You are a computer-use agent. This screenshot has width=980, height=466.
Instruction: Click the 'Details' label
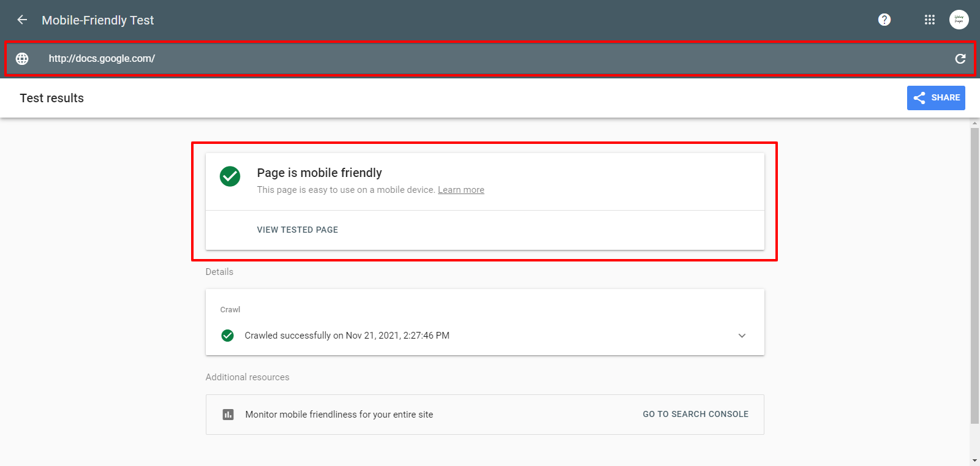click(x=219, y=272)
